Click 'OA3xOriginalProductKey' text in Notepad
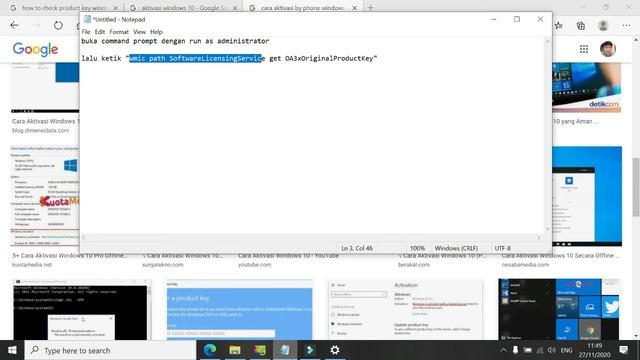 329,58
